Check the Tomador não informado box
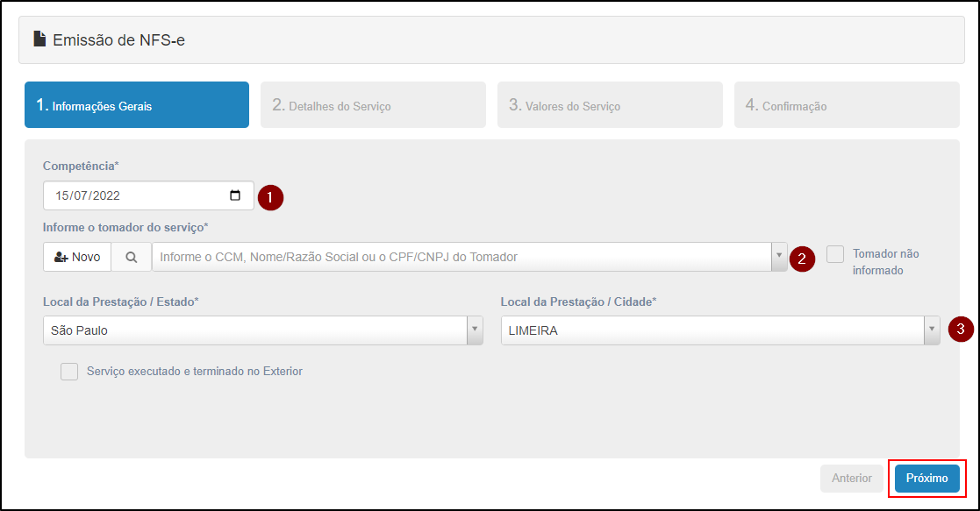980x511 pixels. tap(835, 254)
